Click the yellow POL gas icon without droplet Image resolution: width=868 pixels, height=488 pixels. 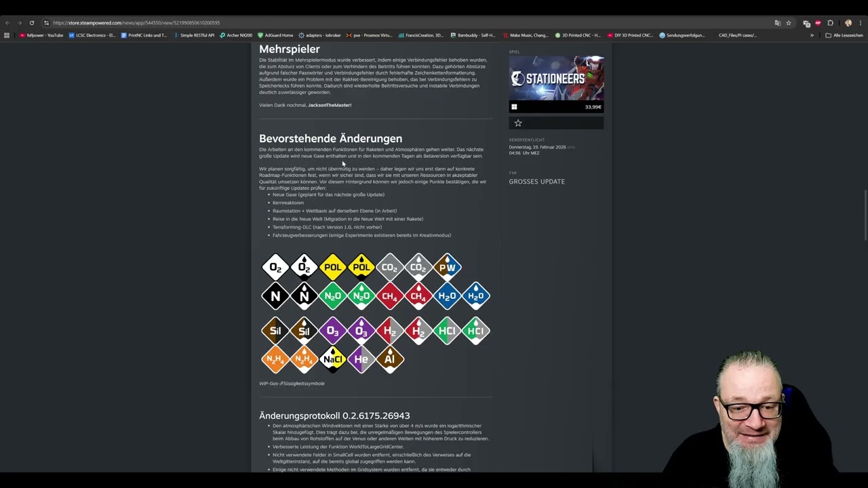pyautogui.click(x=333, y=267)
